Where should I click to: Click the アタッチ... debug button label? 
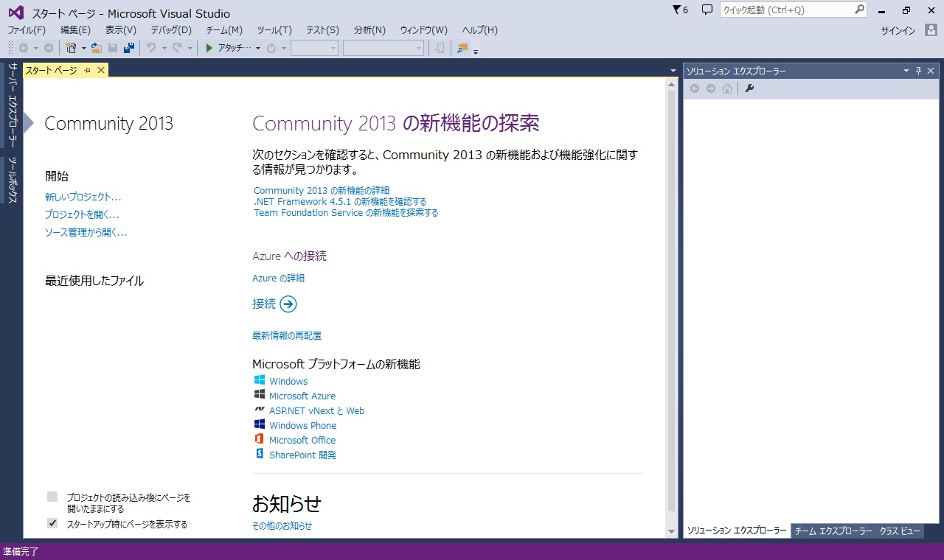235,48
